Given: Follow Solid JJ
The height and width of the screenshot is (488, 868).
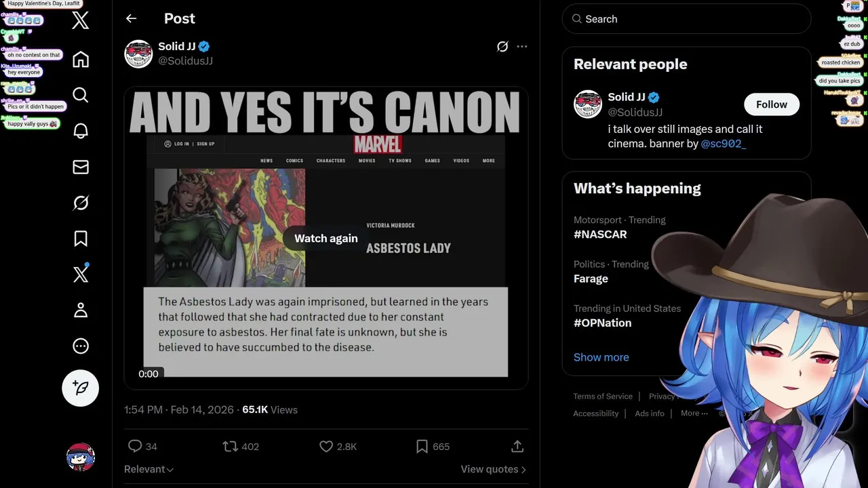Looking at the screenshot, I should (x=771, y=104).
